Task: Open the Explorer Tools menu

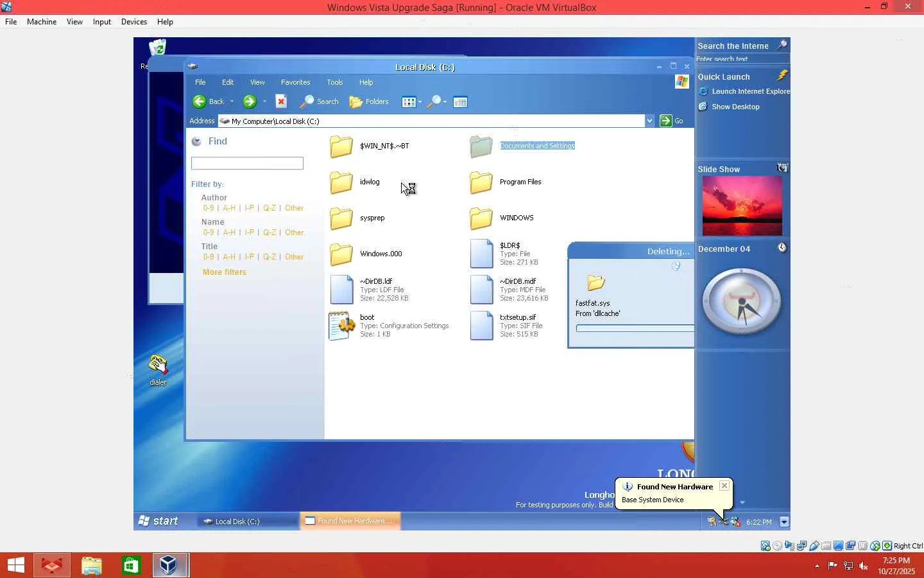Action: tap(335, 82)
